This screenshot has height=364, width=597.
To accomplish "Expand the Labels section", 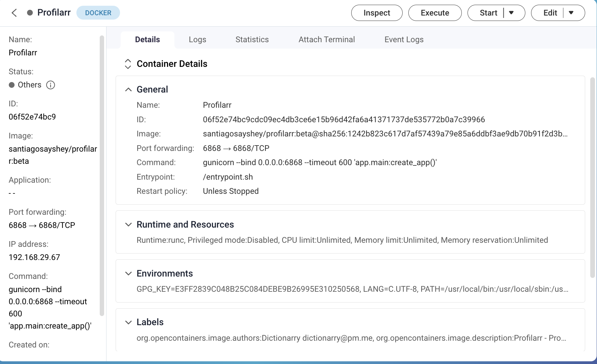I will point(128,322).
